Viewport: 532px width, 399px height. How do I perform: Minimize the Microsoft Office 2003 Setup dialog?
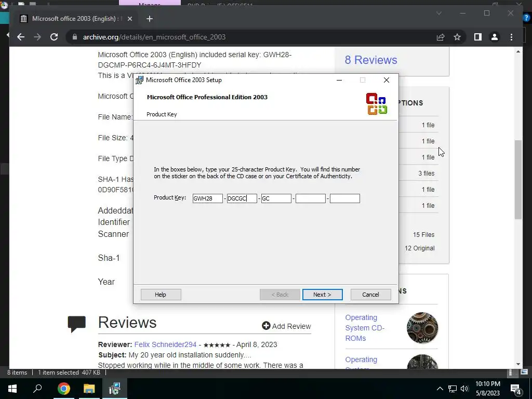tap(339, 80)
